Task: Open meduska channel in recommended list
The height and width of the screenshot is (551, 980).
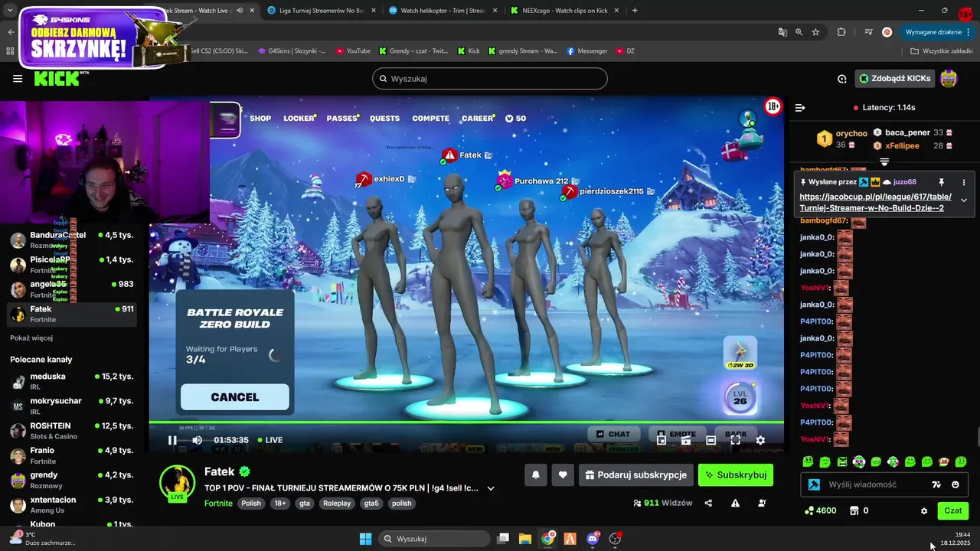Action: tap(73, 381)
